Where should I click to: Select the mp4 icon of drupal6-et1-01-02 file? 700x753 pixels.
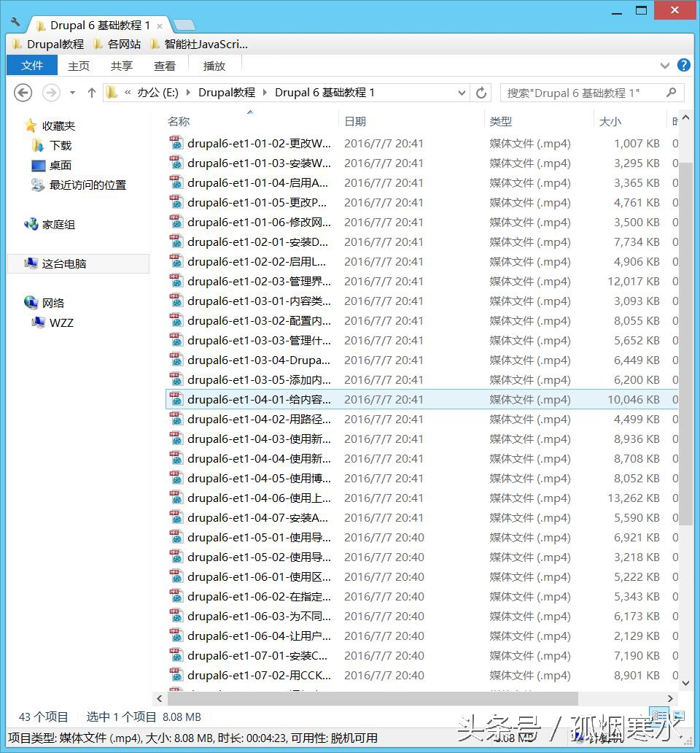point(176,143)
